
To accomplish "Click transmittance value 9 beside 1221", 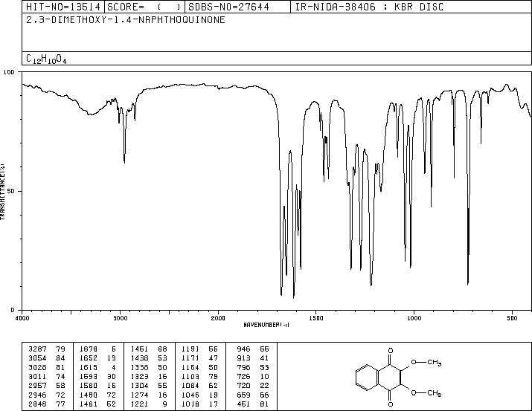I will click(164, 404).
